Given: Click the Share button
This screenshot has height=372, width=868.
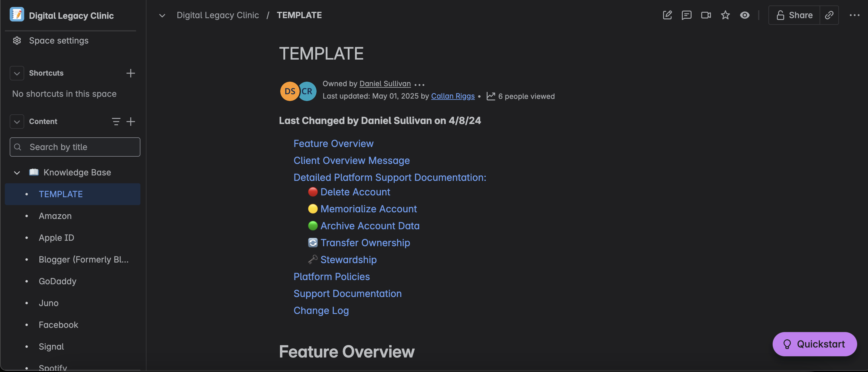Looking at the screenshot, I should click(x=794, y=15).
